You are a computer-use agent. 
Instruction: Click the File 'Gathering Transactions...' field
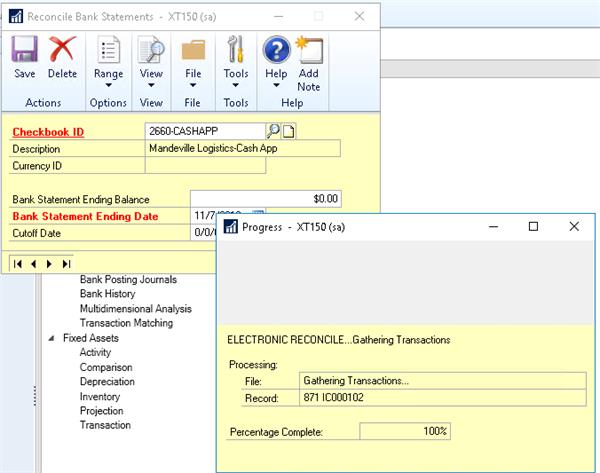(442, 381)
